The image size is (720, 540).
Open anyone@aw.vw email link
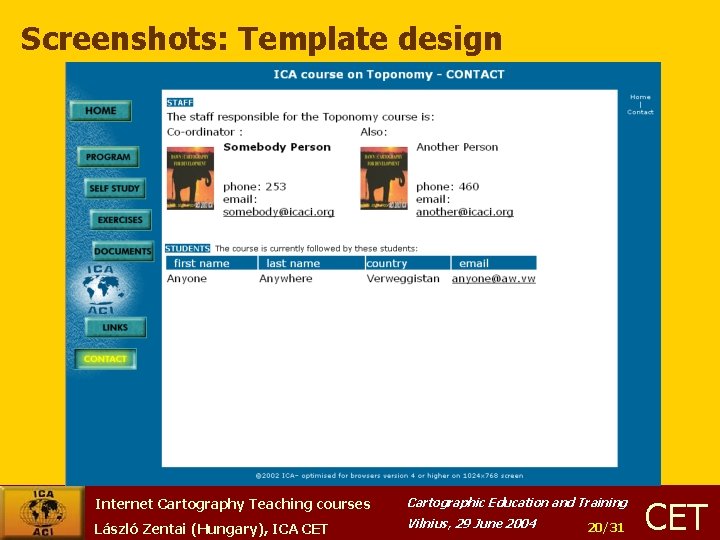pos(494,279)
